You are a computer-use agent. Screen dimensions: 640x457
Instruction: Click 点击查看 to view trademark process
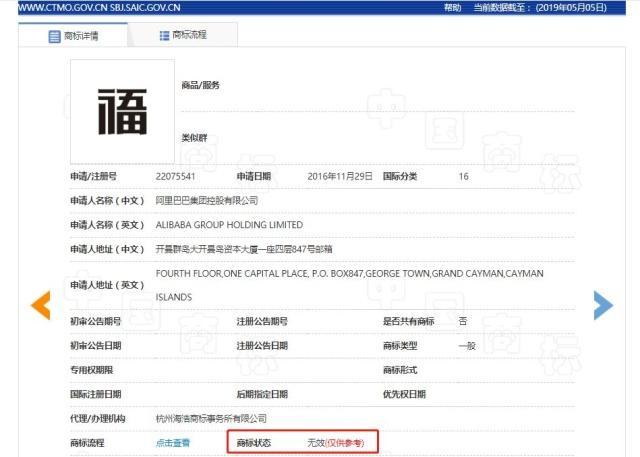coord(172,442)
